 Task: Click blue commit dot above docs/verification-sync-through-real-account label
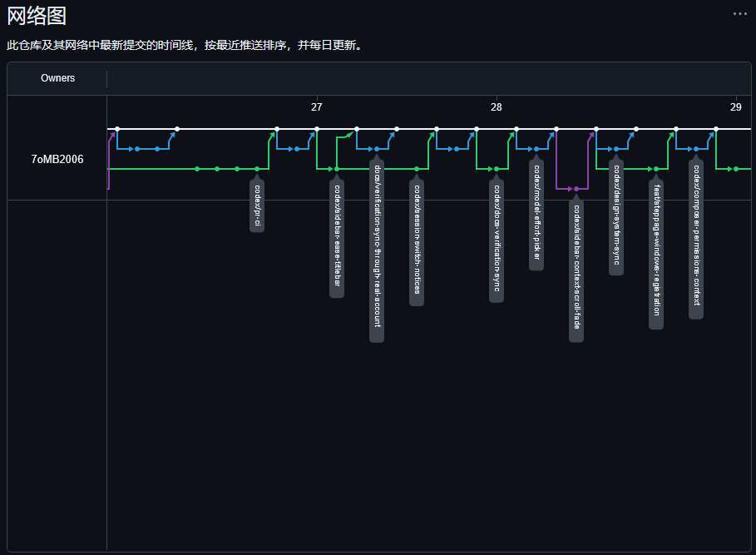pyautogui.click(x=377, y=149)
